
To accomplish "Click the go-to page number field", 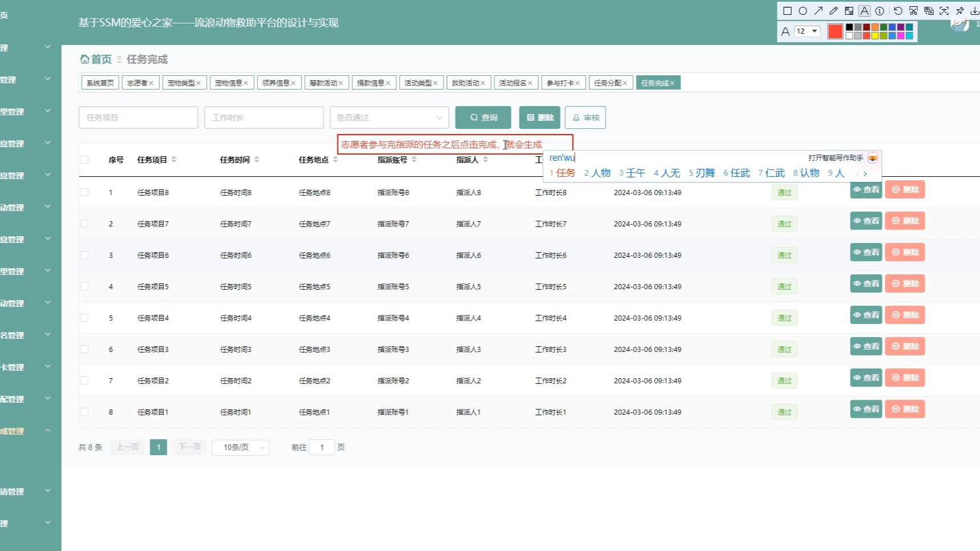I will [x=322, y=447].
